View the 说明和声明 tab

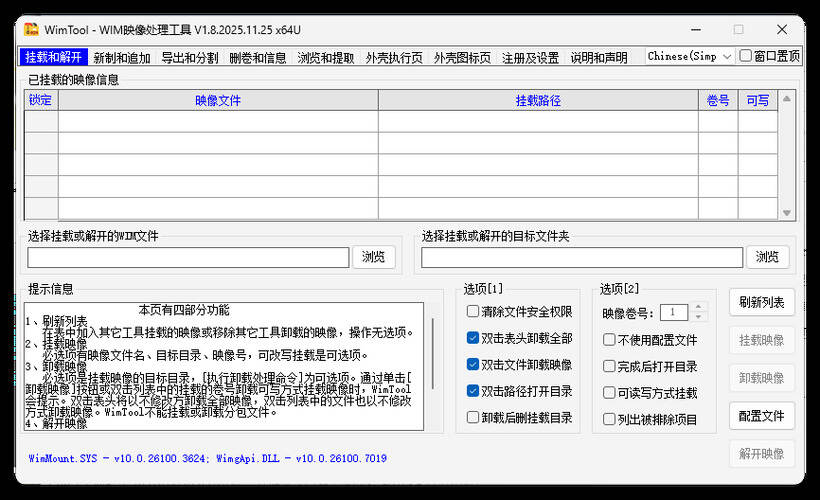click(599, 58)
